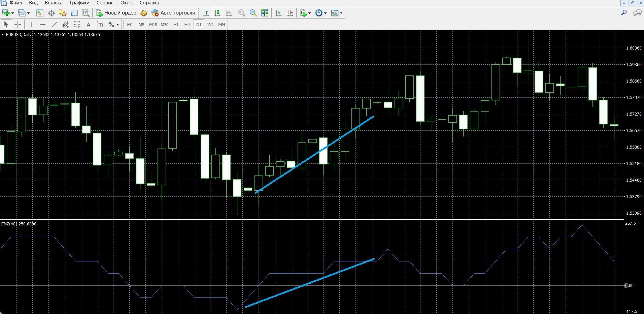This screenshot has height=314, width=644.
Task: Expand the Profiles dropdown arrow
Action: click(x=28, y=13)
